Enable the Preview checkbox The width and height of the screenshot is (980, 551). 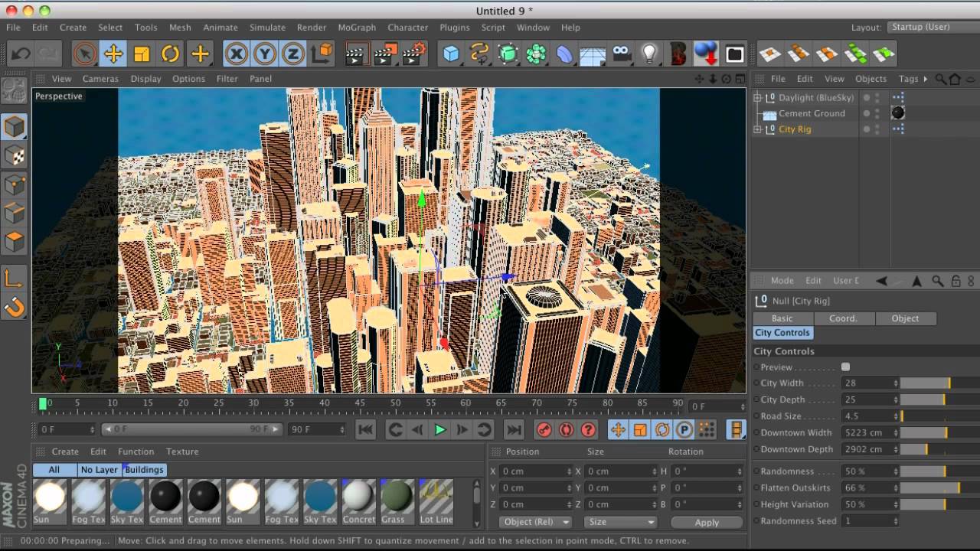[x=845, y=367]
